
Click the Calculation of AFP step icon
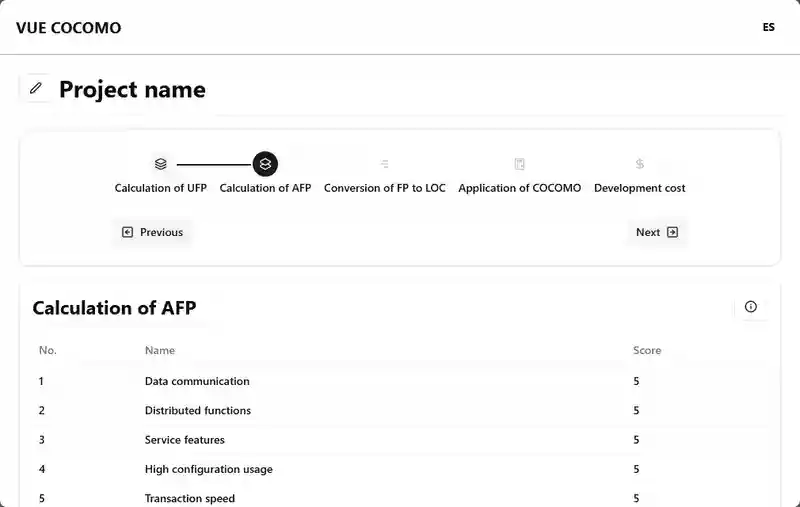265,164
